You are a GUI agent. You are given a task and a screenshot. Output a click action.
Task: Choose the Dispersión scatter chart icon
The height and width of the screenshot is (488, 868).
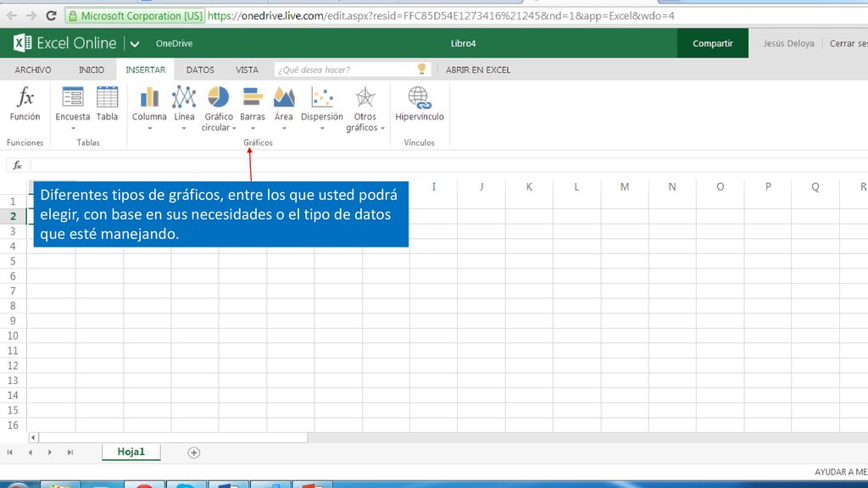pos(321,97)
